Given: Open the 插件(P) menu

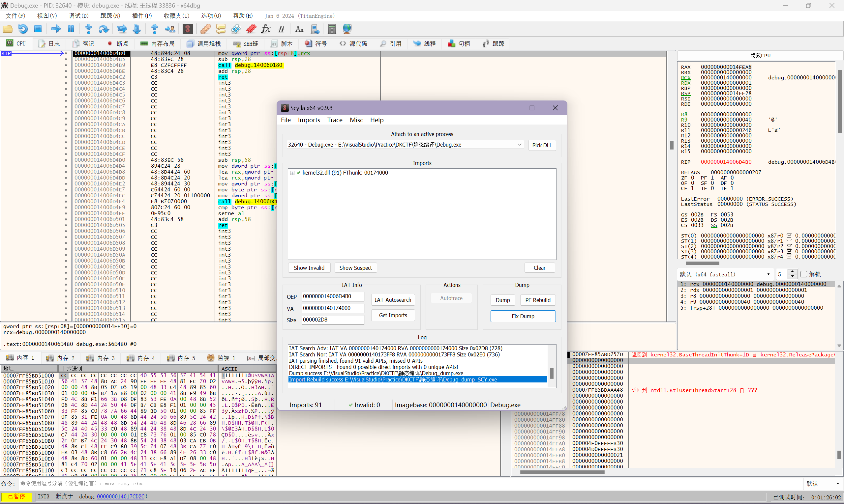Looking at the screenshot, I should coord(142,15).
